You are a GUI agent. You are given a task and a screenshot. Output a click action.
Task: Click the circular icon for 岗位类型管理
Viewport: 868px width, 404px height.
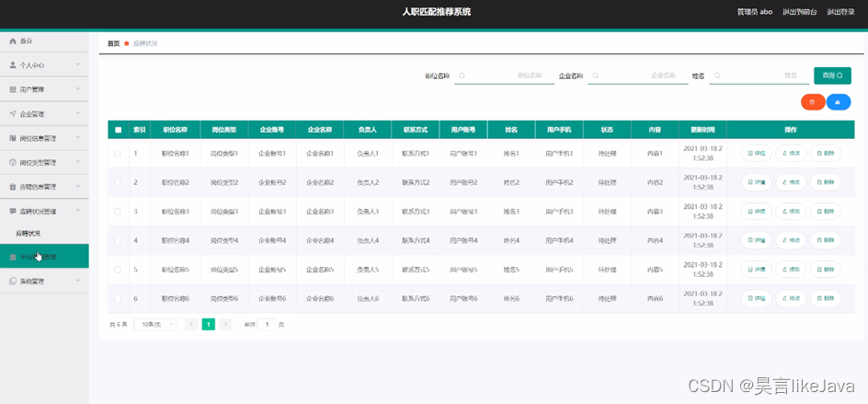[13, 162]
